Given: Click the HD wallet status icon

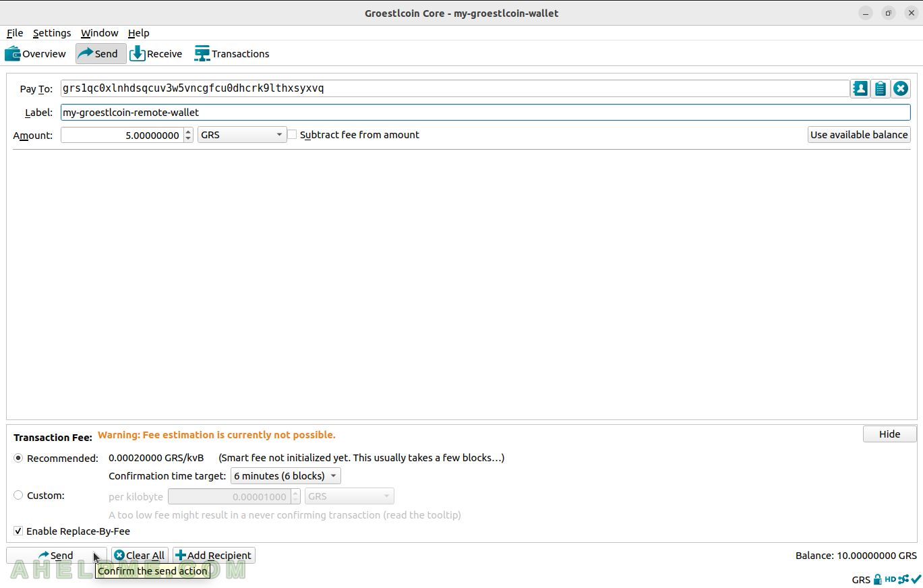Looking at the screenshot, I should click(x=890, y=579).
